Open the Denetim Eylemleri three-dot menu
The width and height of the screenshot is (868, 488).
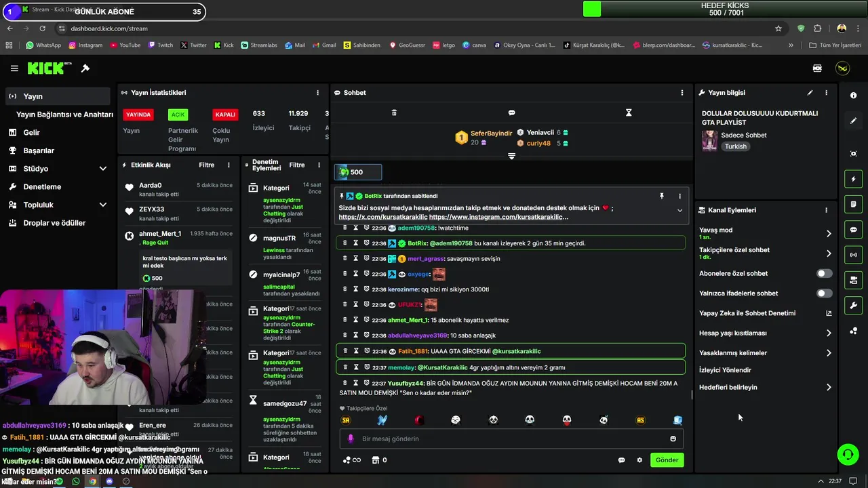coord(319,165)
